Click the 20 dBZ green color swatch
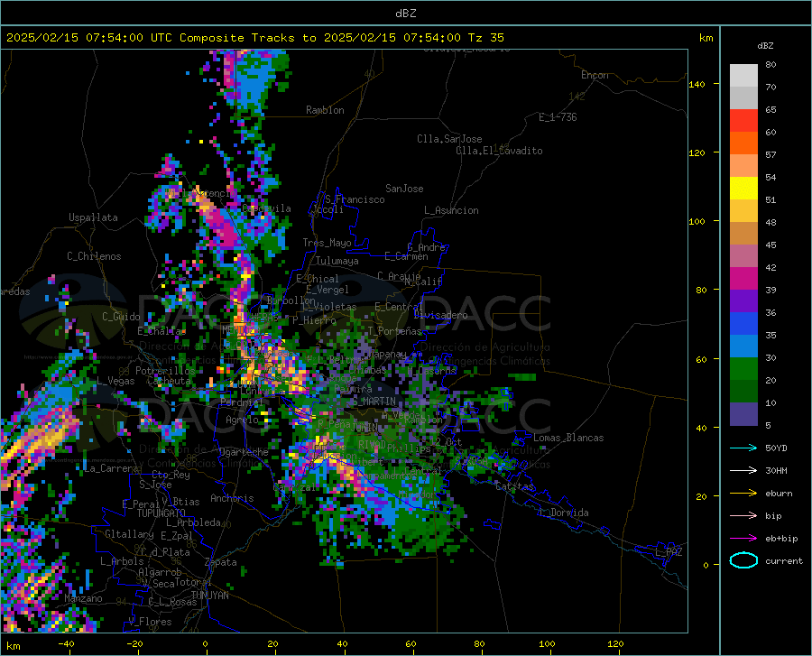 tap(743, 369)
